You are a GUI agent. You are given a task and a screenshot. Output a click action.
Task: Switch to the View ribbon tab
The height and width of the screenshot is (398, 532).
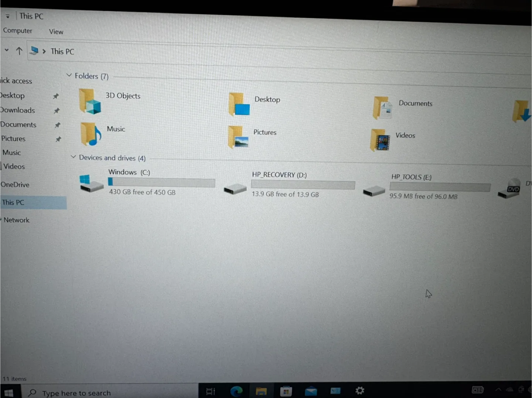pos(56,31)
